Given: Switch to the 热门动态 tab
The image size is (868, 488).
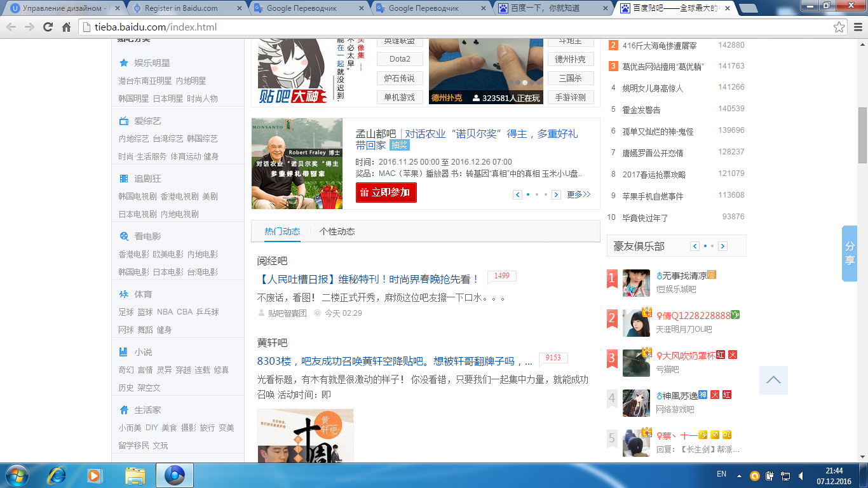Looking at the screenshot, I should click(x=282, y=231).
